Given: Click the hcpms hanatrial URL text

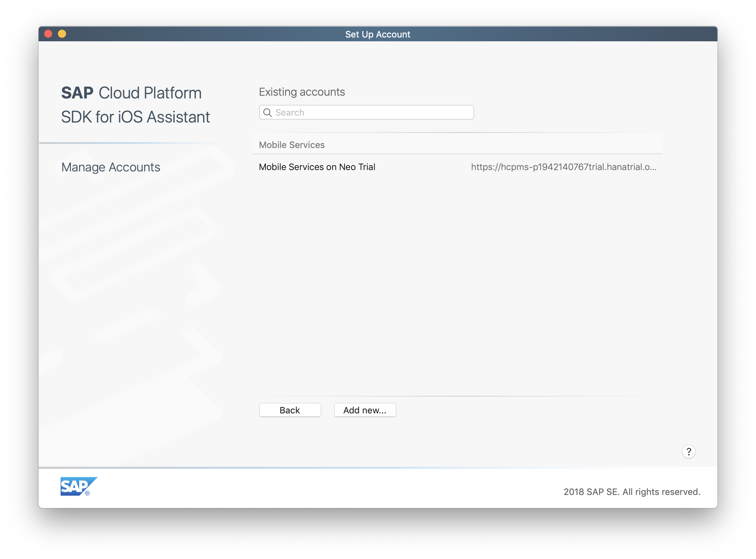Looking at the screenshot, I should point(564,167).
